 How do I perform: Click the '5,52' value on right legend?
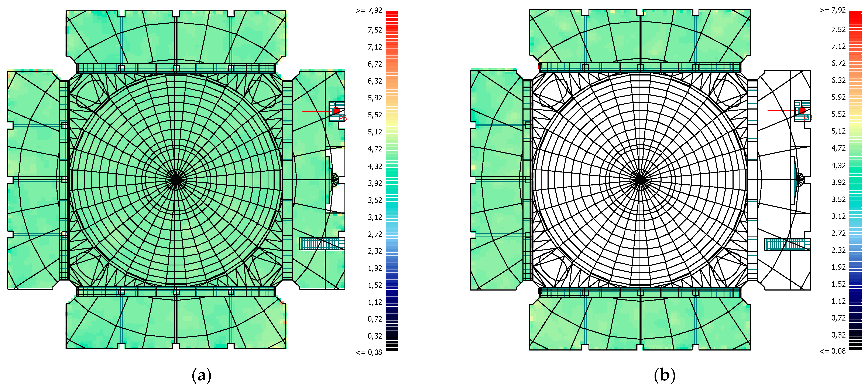pyautogui.click(x=838, y=114)
